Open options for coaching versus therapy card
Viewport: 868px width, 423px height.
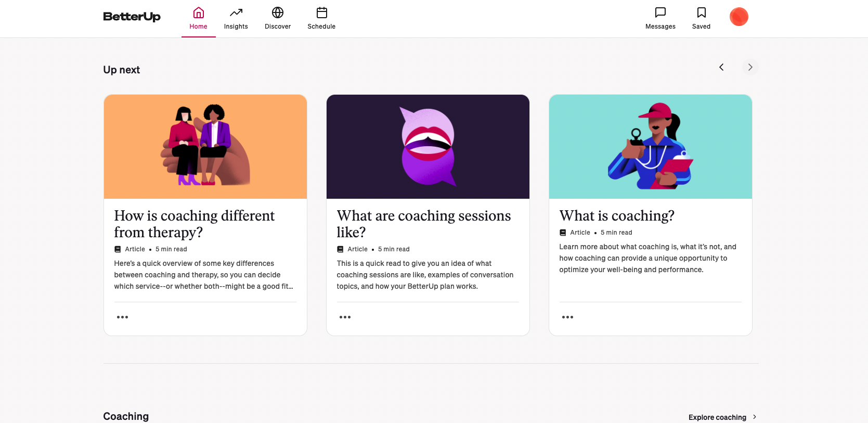pos(122,317)
